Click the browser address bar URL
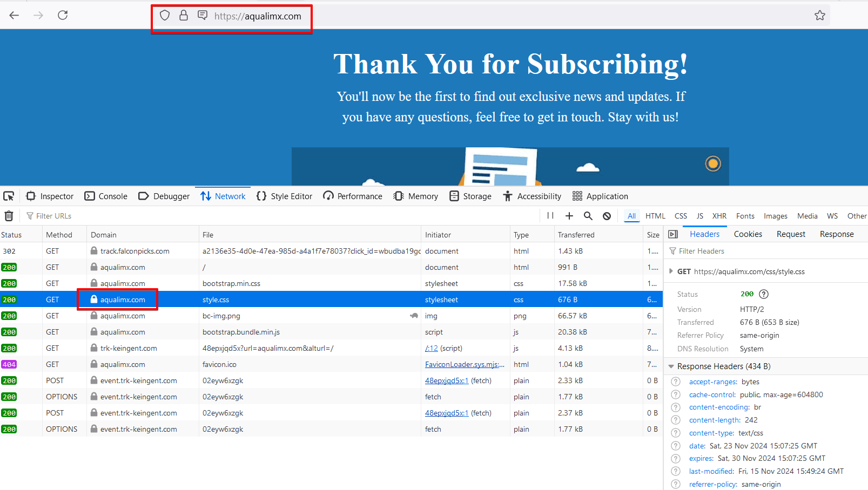The image size is (868, 490). pyautogui.click(x=258, y=16)
